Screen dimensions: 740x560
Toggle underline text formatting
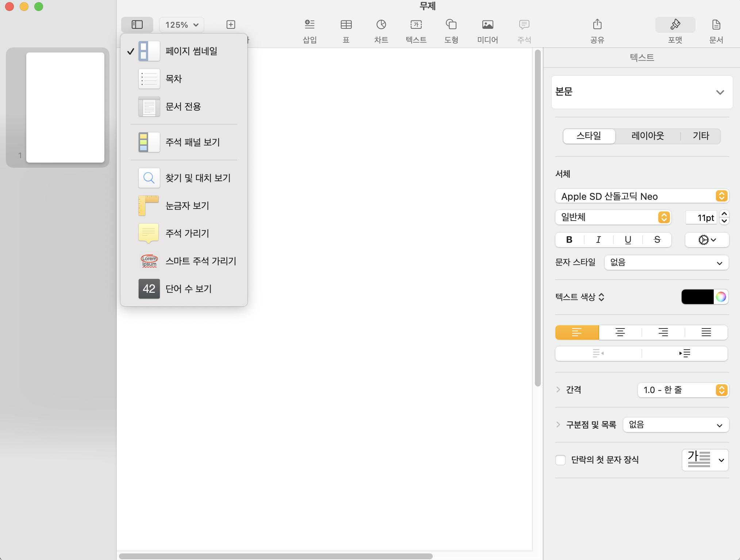click(628, 240)
